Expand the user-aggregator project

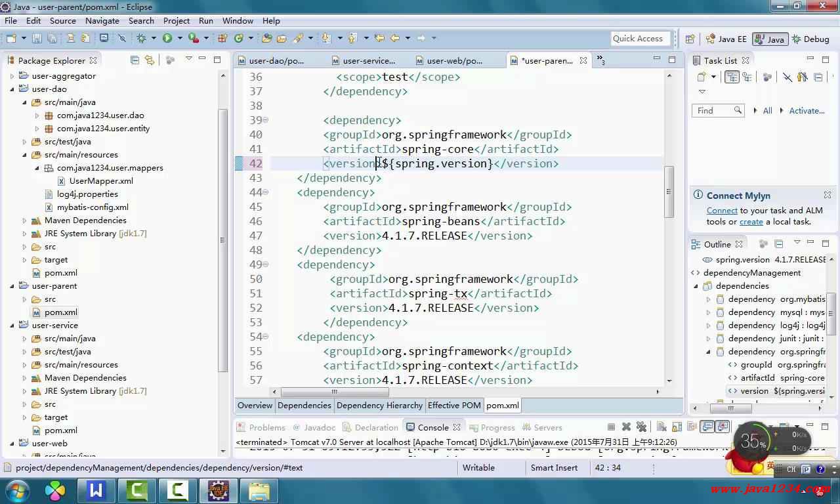[12, 76]
